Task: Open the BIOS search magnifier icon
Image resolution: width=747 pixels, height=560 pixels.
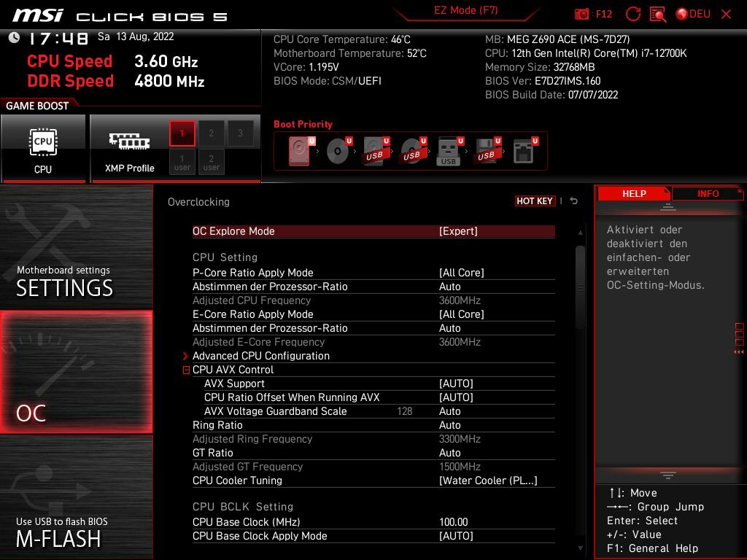Action: point(658,14)
